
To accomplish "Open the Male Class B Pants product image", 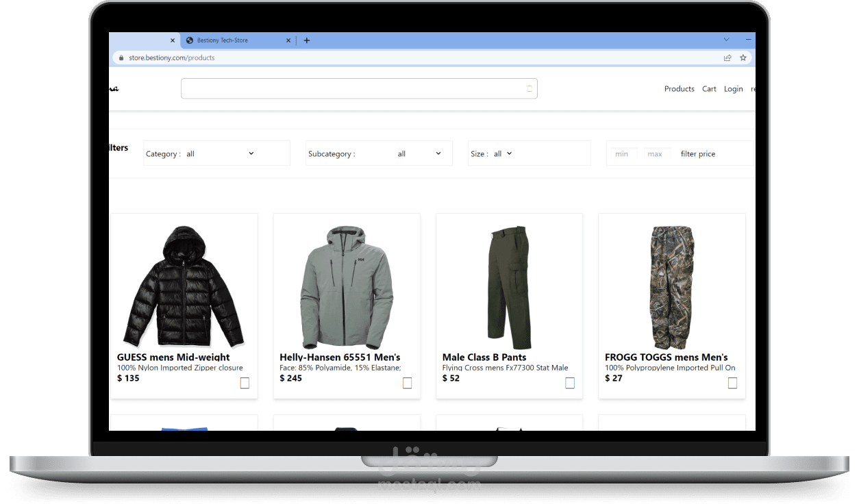I will click(x=509, y=286).
